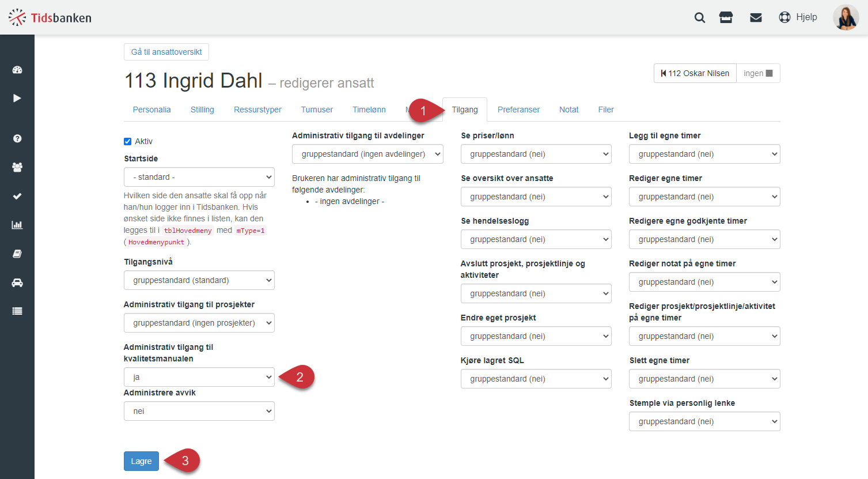Open the question mark sidebar icon
Viewport: 868px width, 479px height.
17,138
